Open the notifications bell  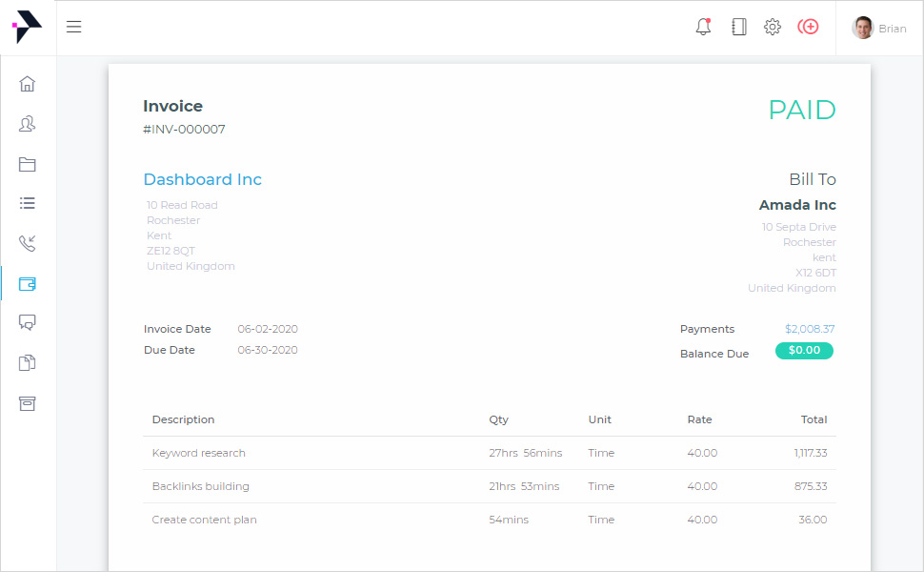click(x=703, y=27)
